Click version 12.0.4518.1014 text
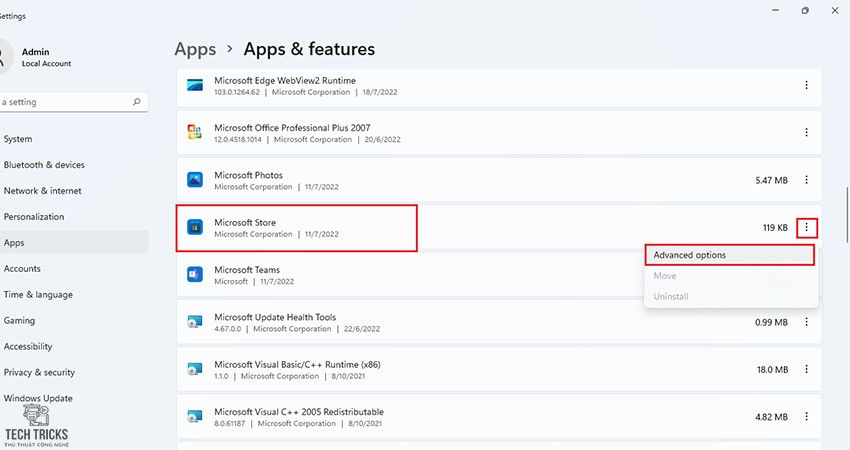The width and height of the screenshot is (850, 450). coord(237,139)
